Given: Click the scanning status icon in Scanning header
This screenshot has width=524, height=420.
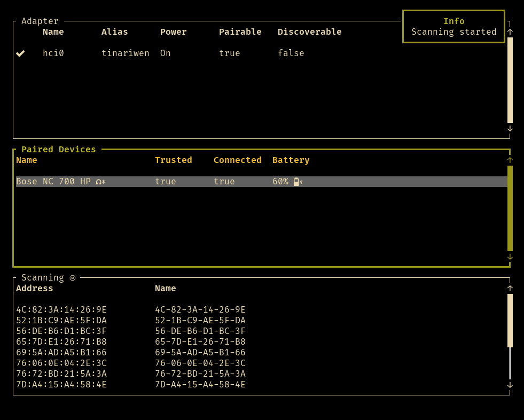Looking at the screenshot, I should [x=72, y=277].
